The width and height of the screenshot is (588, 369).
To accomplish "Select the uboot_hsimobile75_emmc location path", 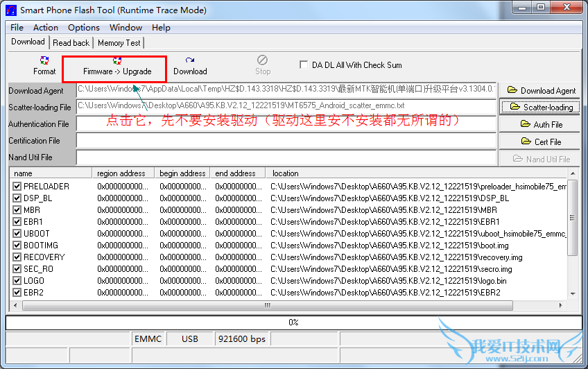I will pyautogui.click(x=418, y=234).
